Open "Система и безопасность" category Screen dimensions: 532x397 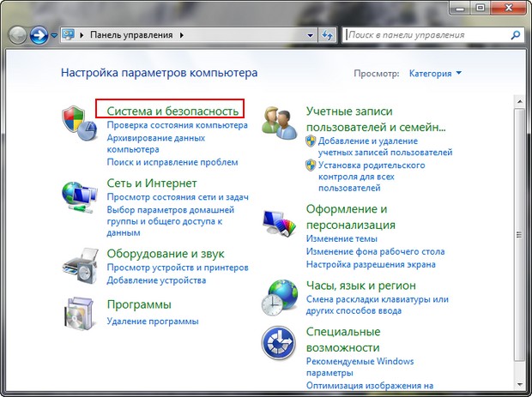tap(172, 111)
